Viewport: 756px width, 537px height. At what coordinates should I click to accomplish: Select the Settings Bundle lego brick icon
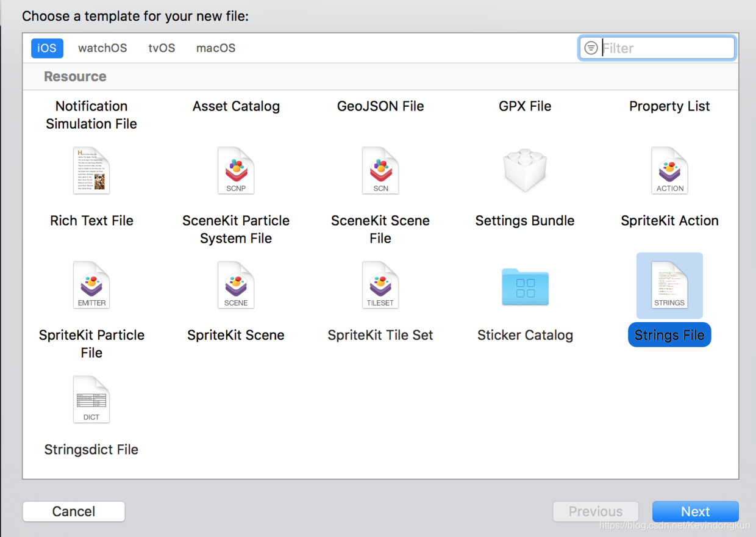click(x=525, y=171)
